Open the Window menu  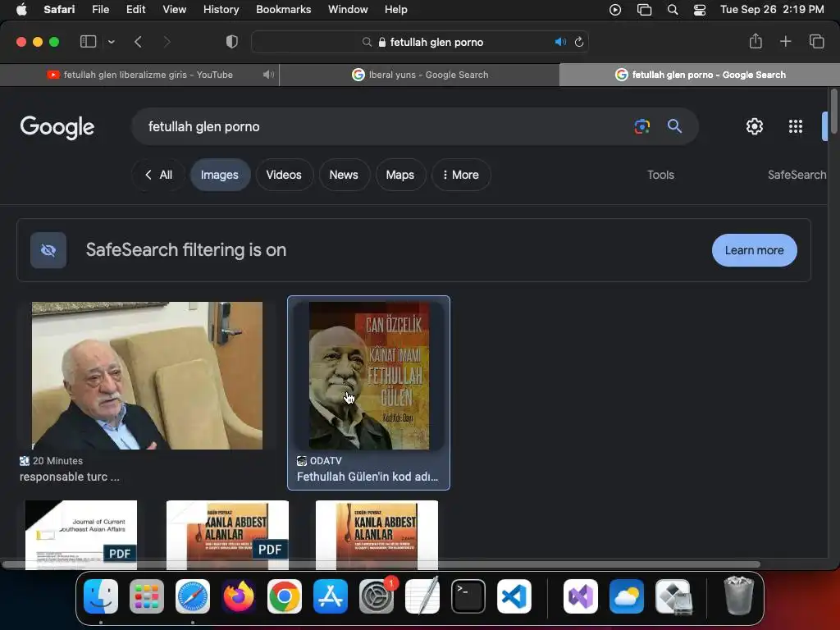(348, 10)
